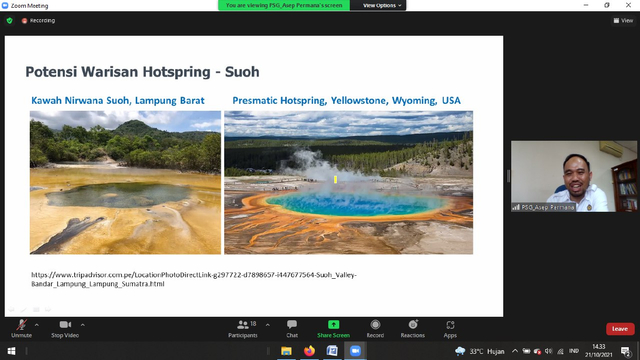Click the View layout button
The image size is (640, 360).
pyautogui.click(x=623, y=20)
